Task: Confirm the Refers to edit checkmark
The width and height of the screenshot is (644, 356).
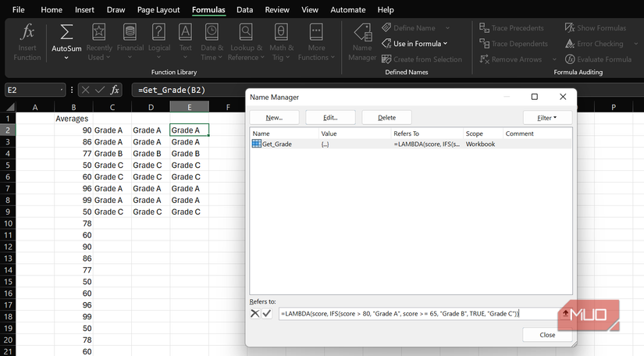Action: click(267, 313)
